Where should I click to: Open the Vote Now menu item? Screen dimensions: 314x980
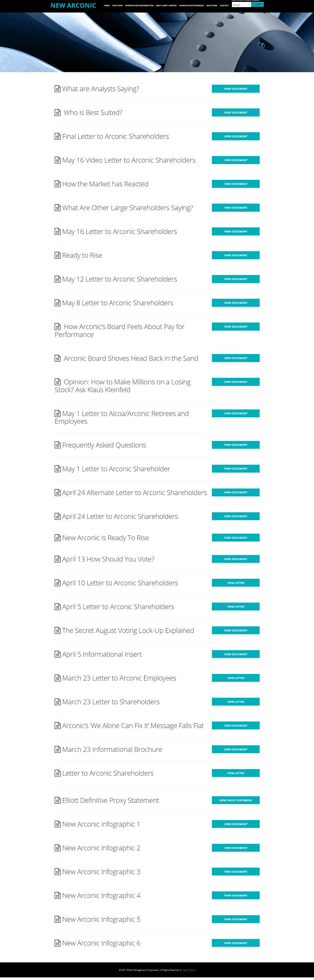coord(117,6)
